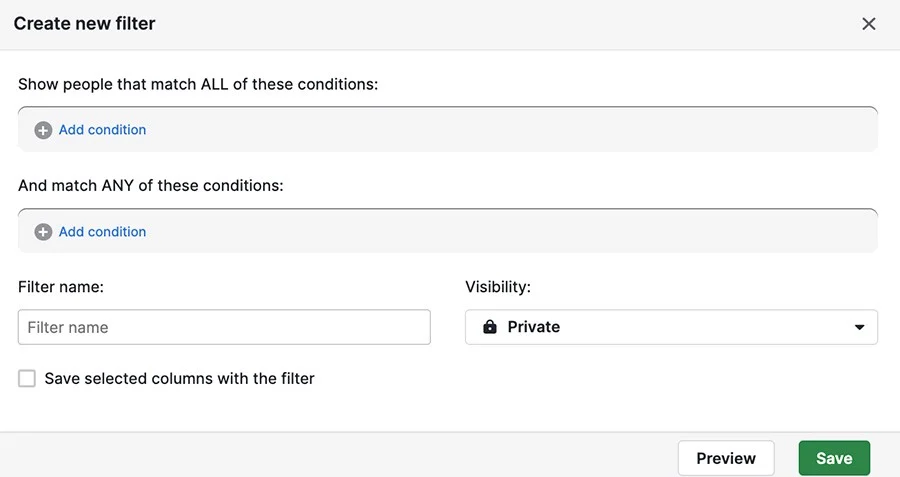This screenshot has width=900, height=477.
Task: Click the 'Save selected columns with the filter' label
Action: click(x=180, y=379)
